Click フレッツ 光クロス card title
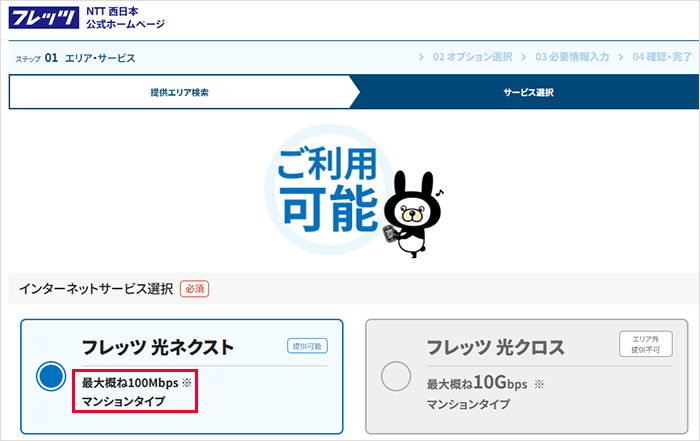The height and width of the screenshot is (441, 700). pyautogui.click(x=496, y=347)
